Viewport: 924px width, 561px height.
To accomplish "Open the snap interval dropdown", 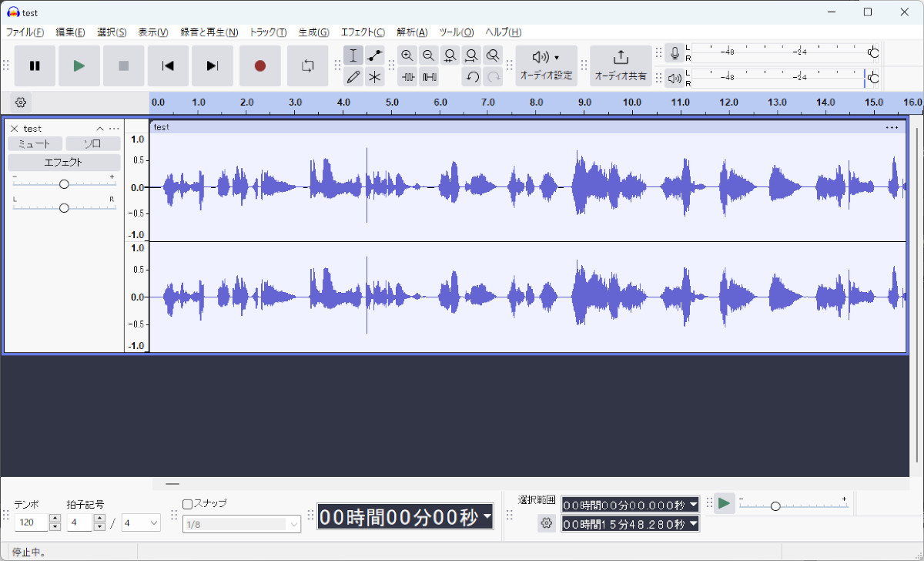I will [x=241, y=523].
